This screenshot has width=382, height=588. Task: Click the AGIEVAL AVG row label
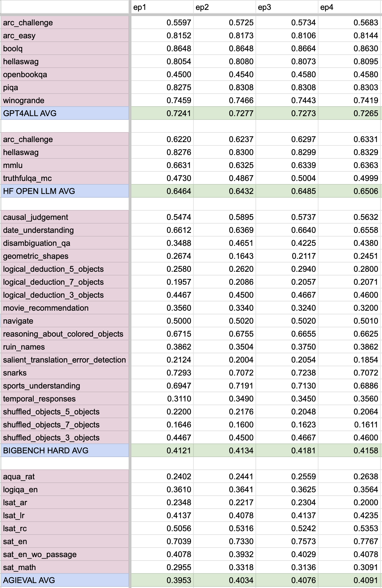pos(65,580)
